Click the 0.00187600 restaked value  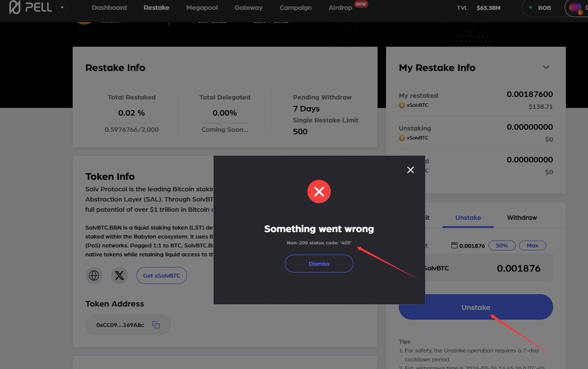click(530, 94)
